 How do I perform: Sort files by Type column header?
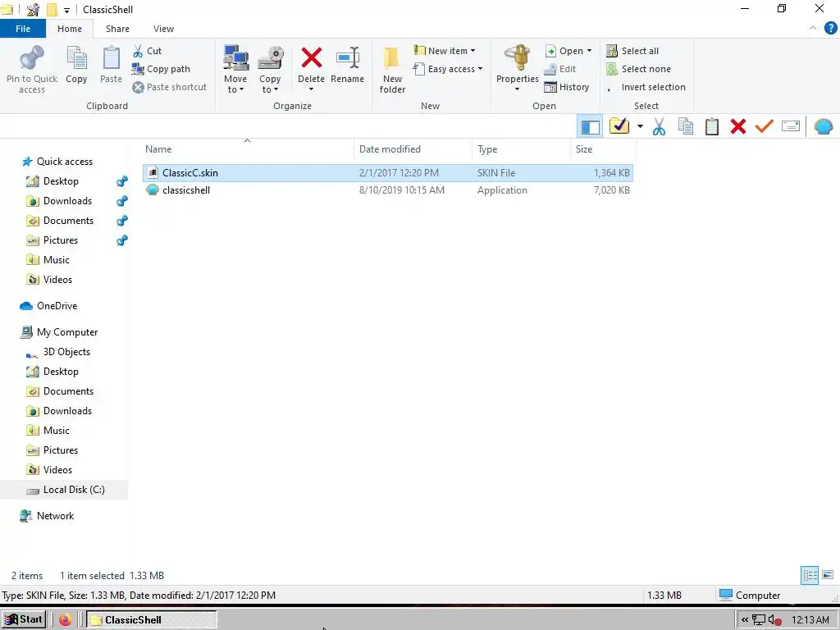click(521, 149)
